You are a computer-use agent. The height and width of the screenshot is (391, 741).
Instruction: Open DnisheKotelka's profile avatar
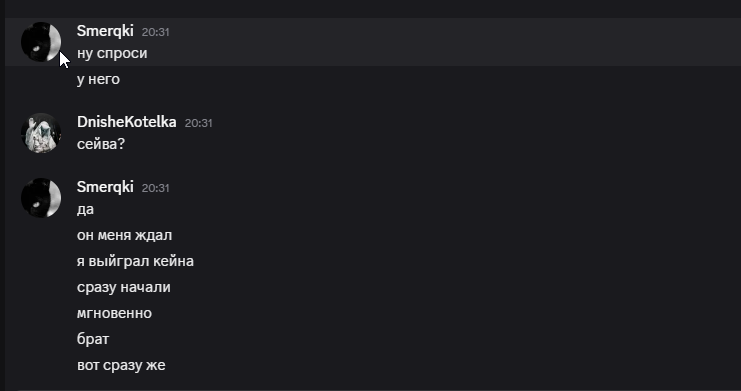[41, 133]
